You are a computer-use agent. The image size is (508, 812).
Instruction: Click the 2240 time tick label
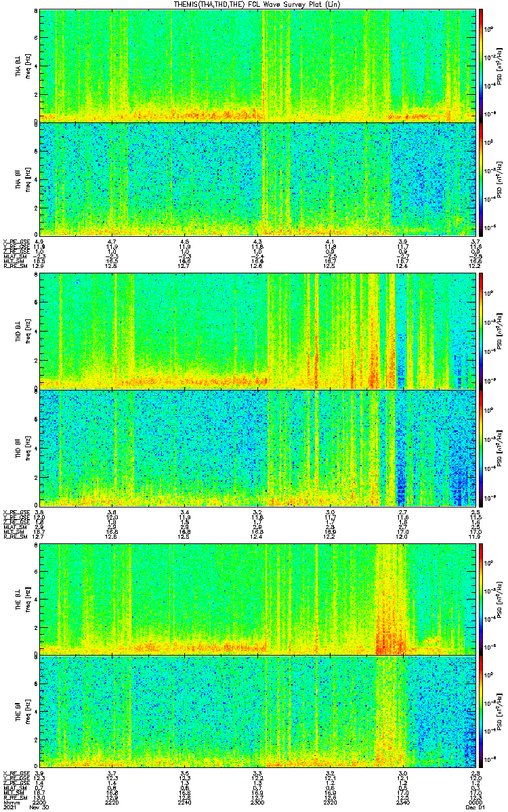[185, 802]
